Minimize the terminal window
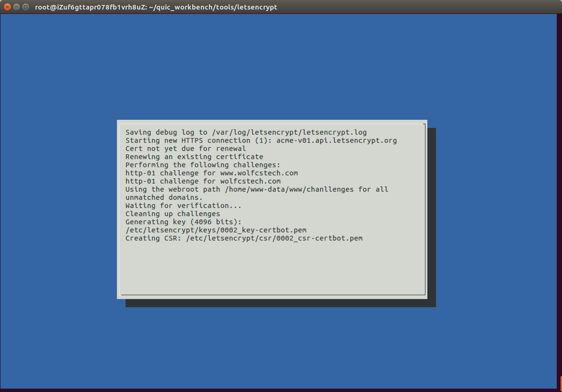Image resolution: width=562 pixels, height=392 pixels. [x=17, y=7]
